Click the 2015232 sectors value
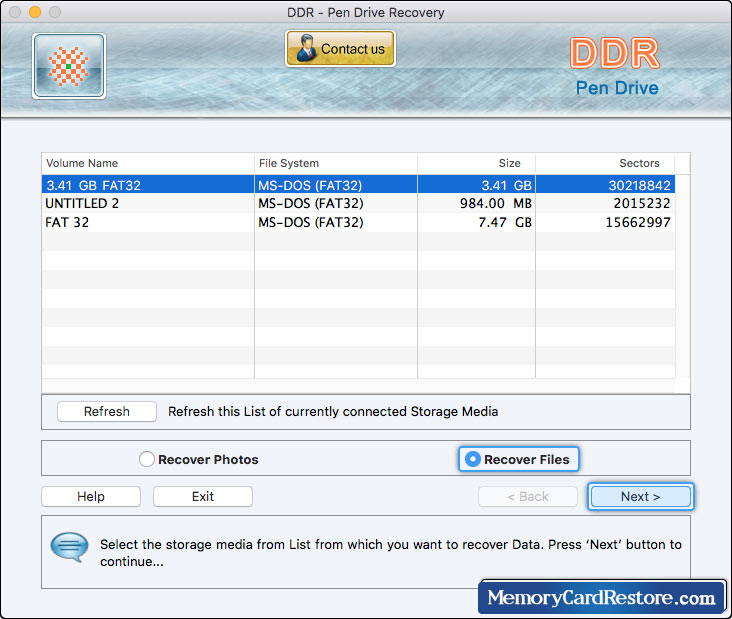The image size is (732, 619). (642, 204)
